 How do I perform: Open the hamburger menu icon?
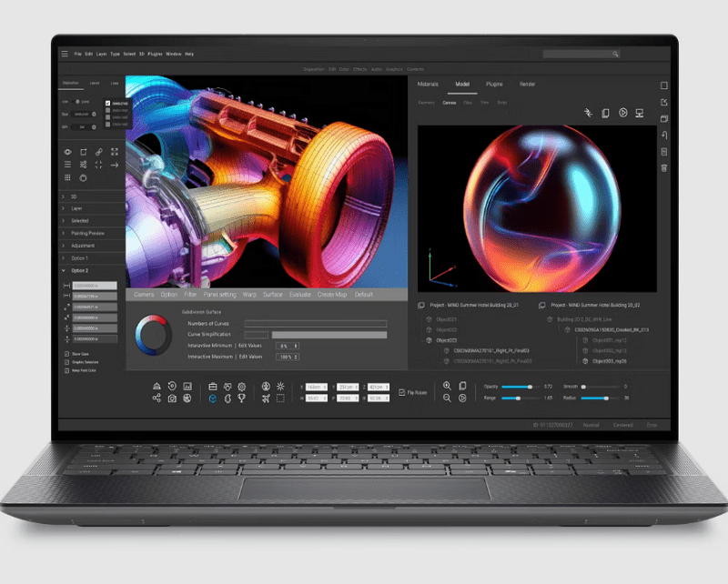click(x=65, y=54)
